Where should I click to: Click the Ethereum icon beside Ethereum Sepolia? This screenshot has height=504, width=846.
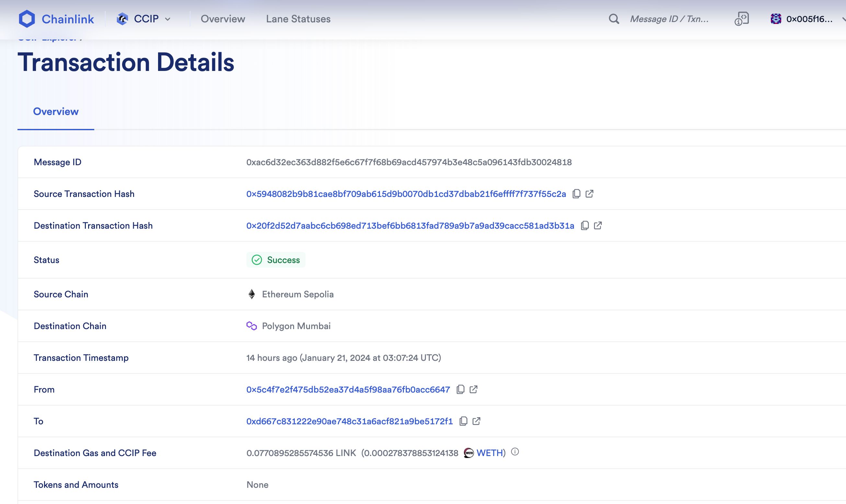[x=252, y=294]
